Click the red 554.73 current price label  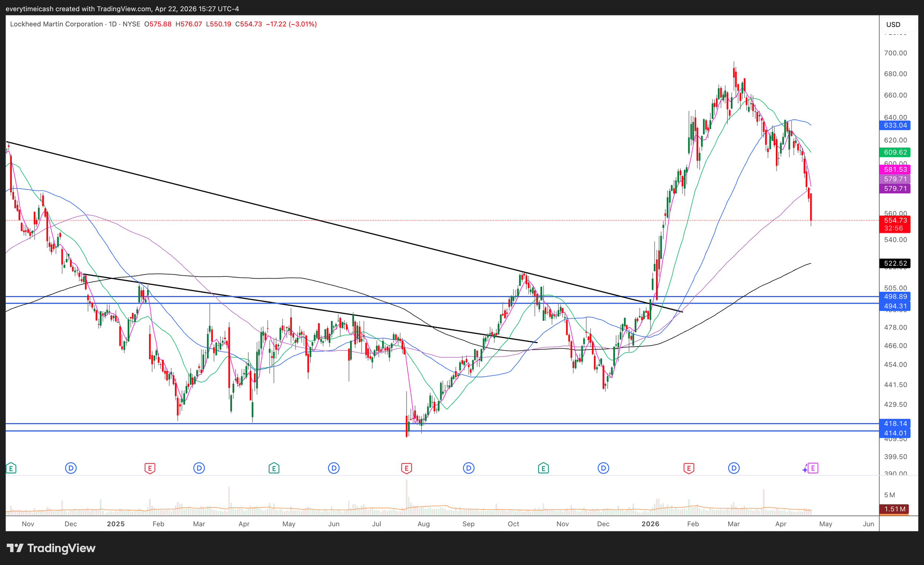pos(895,221)
